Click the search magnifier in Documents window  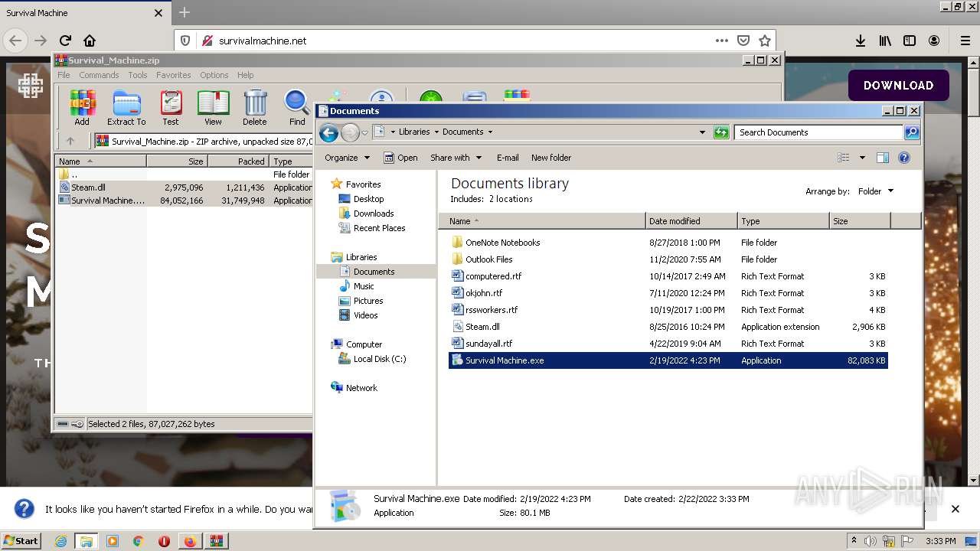click(911, 132)
